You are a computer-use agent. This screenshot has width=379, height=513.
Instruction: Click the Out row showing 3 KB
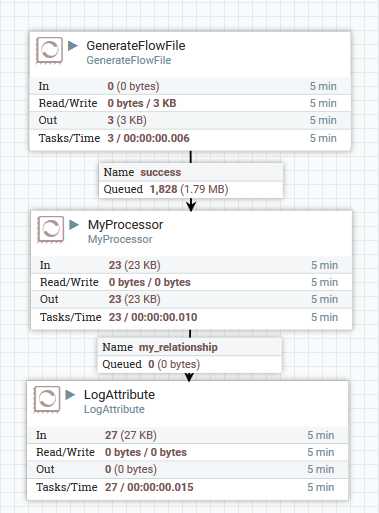point(190,120)
